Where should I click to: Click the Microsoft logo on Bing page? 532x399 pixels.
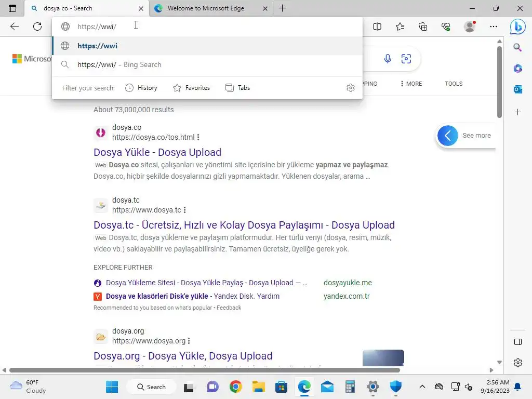[32, 59]
